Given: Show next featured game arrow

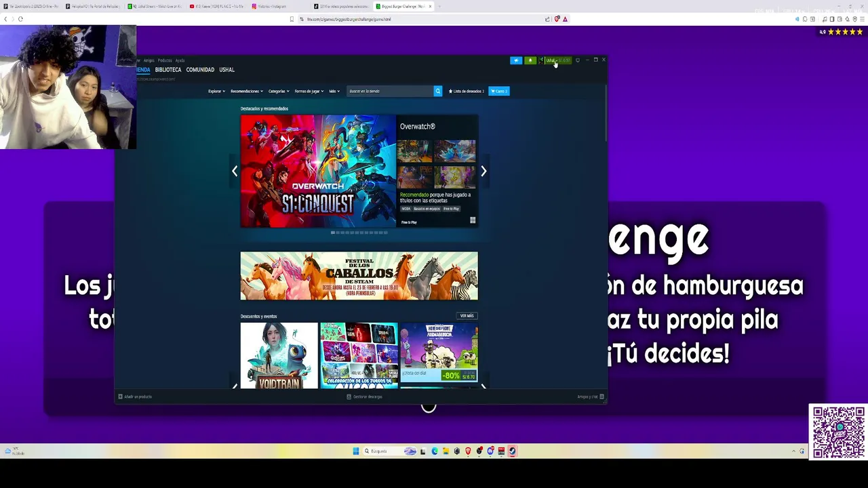Looking at the screenshot, I should click(484, 171).
